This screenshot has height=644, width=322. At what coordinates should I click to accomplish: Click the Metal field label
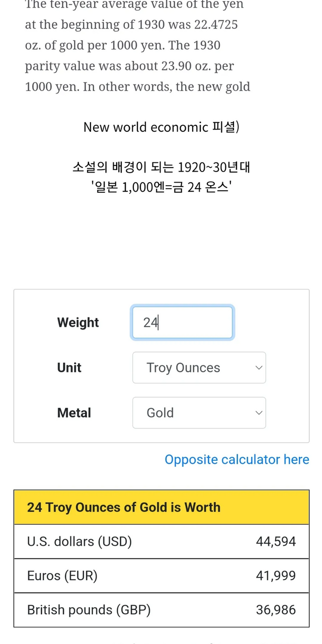point(74,413)
